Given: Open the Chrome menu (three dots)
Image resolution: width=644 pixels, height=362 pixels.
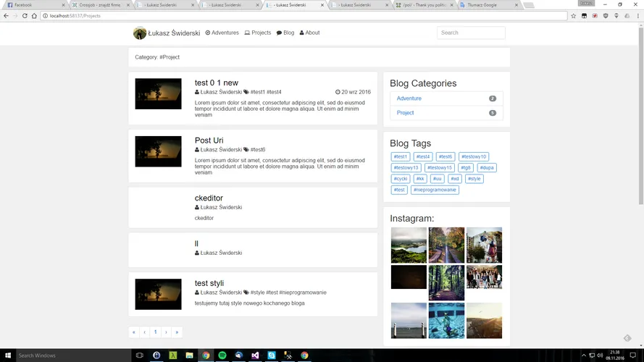Looking at the screenshot, I should [x=637, y=16].
